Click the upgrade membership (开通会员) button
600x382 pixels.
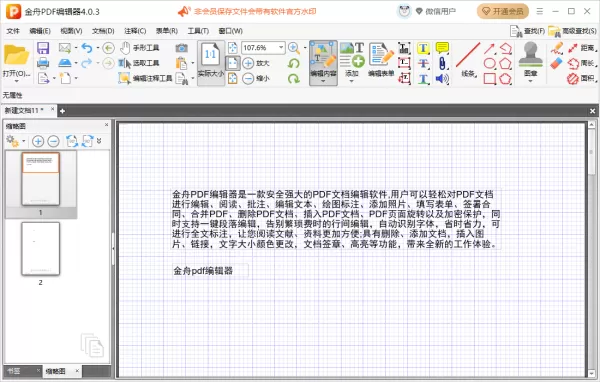click(503, 11)
